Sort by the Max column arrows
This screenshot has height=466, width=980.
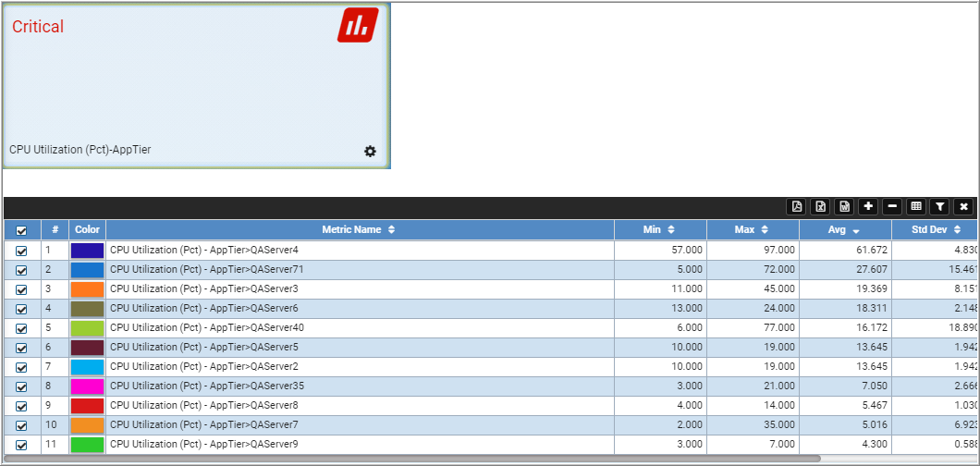(764, 230)
